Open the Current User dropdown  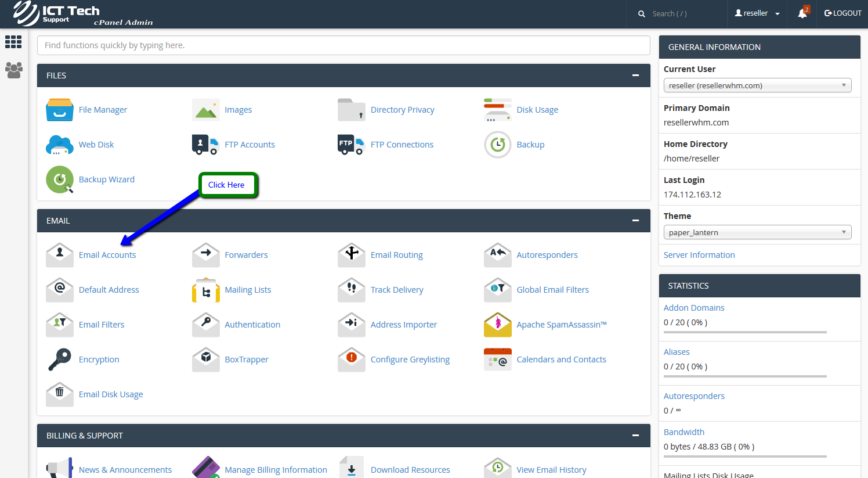(x=757, y=85)
